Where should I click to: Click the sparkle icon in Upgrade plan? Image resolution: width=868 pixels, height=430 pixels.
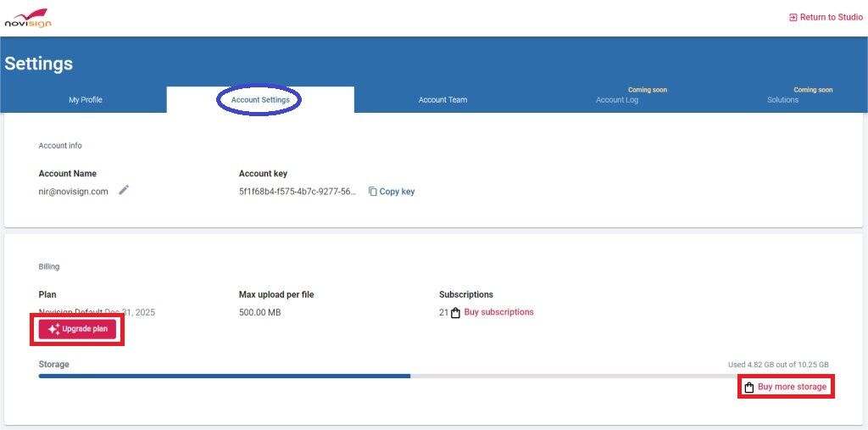[x=53, y=329]
